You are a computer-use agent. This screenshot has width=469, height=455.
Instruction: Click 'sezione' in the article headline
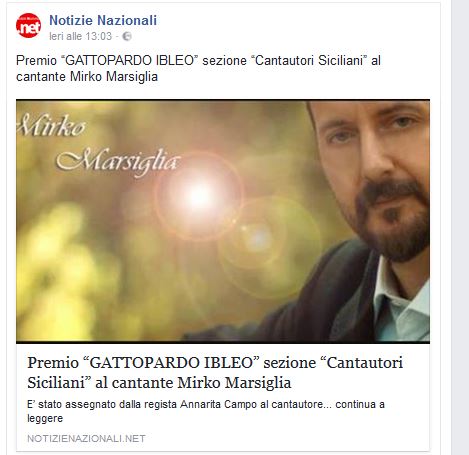(x=290, y=363)
